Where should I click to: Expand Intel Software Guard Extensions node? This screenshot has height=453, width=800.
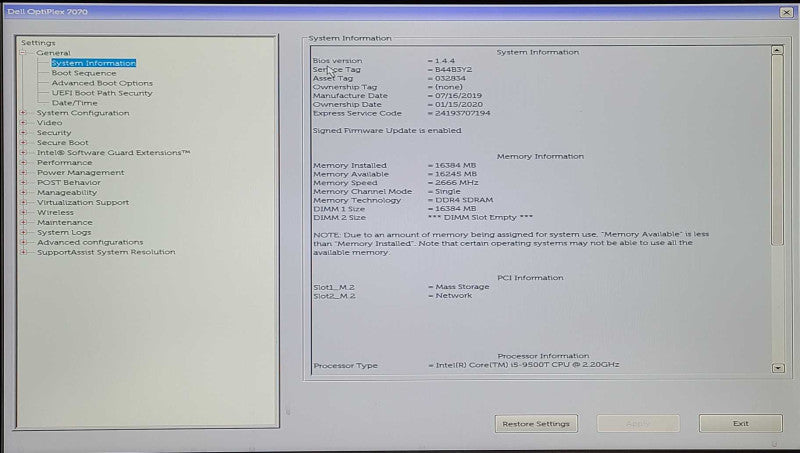[x=23, y=153]
